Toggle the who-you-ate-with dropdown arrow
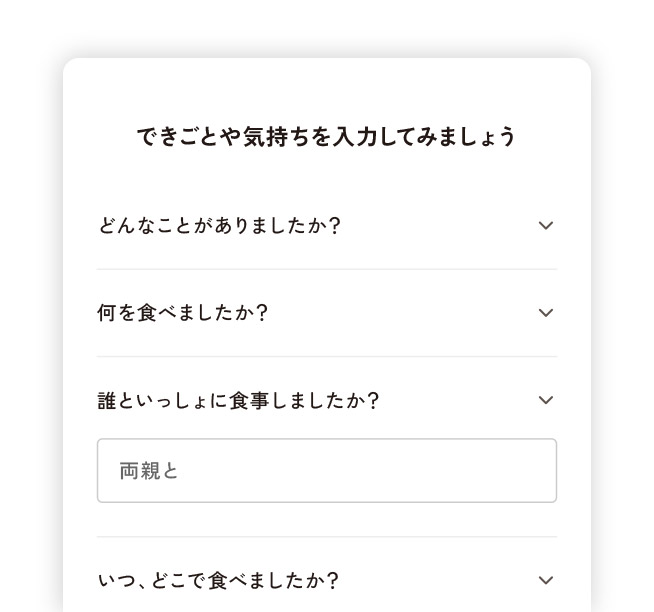The image size is (654, 612). pyautogui.click(x=546, y=400)
